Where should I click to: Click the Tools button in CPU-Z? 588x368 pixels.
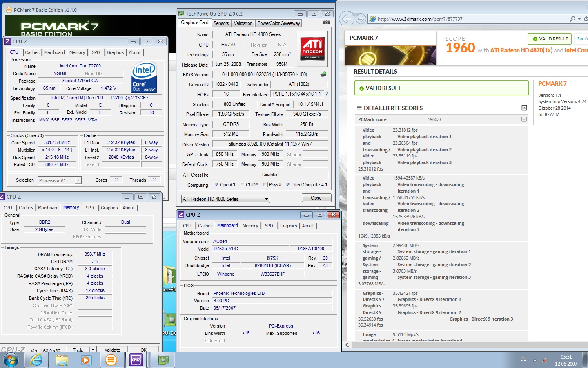(x=78, y=350)
